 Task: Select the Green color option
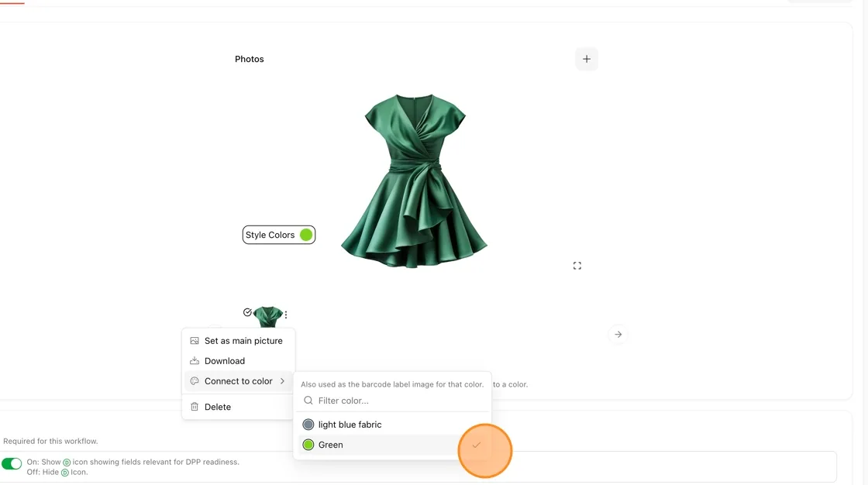click(392, 445)
